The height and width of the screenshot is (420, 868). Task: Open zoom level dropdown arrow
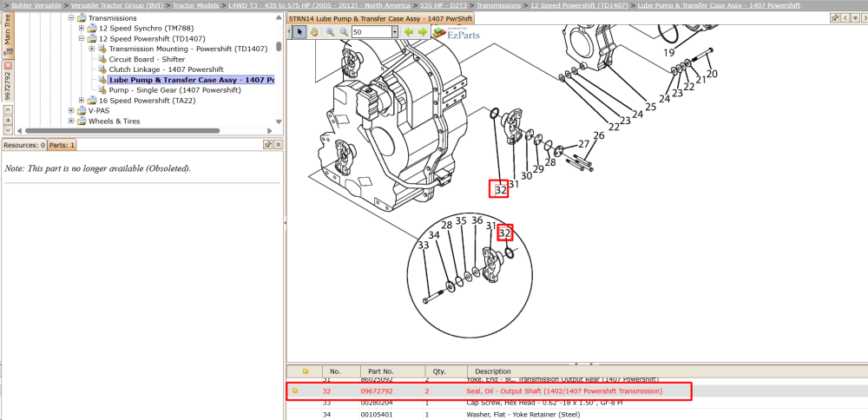coord(395,32)
